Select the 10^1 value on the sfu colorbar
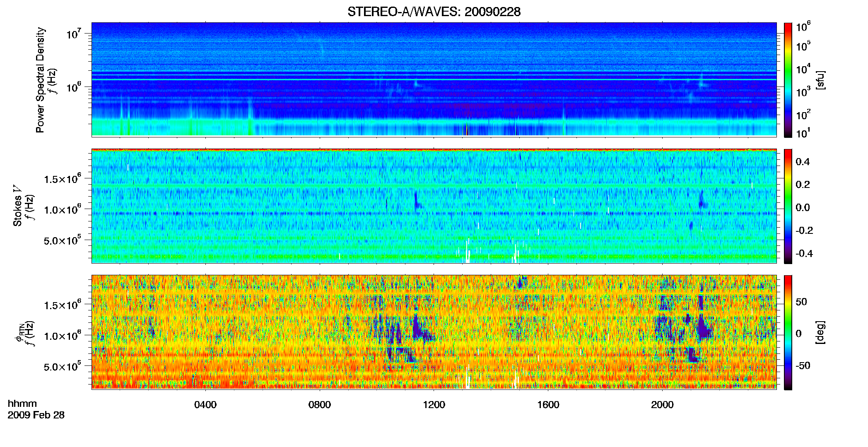Screen dimensions: 868x447 (803, 133)
